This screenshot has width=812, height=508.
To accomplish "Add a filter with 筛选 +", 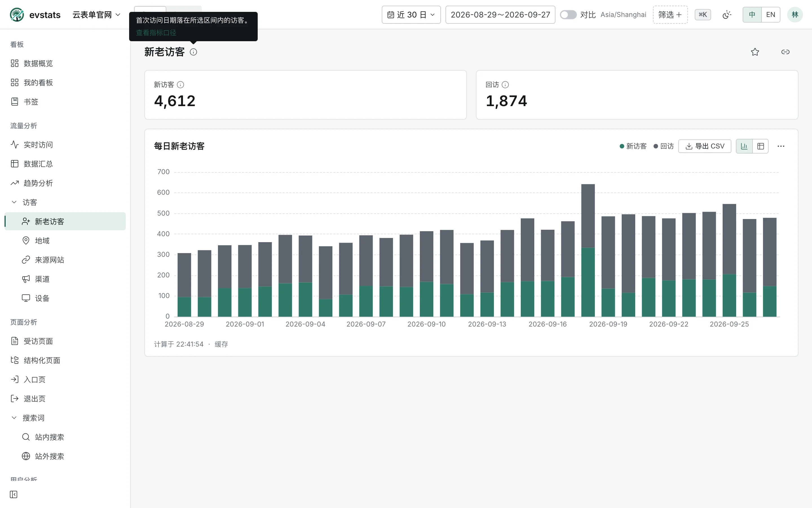I will point(670,15).
